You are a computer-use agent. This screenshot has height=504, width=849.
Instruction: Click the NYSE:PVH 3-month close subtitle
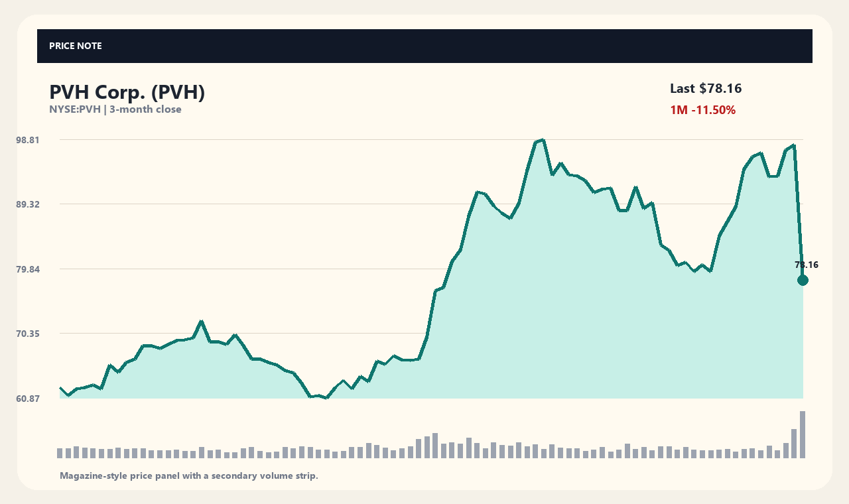[115, 109]
